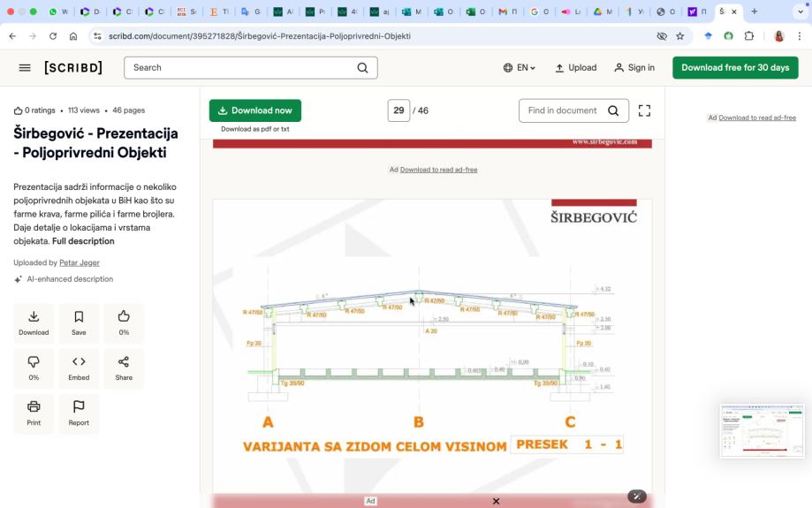Viewport: 812px width, 508px height.
Task: Switch to the Etsy tab
Action: 219,11
